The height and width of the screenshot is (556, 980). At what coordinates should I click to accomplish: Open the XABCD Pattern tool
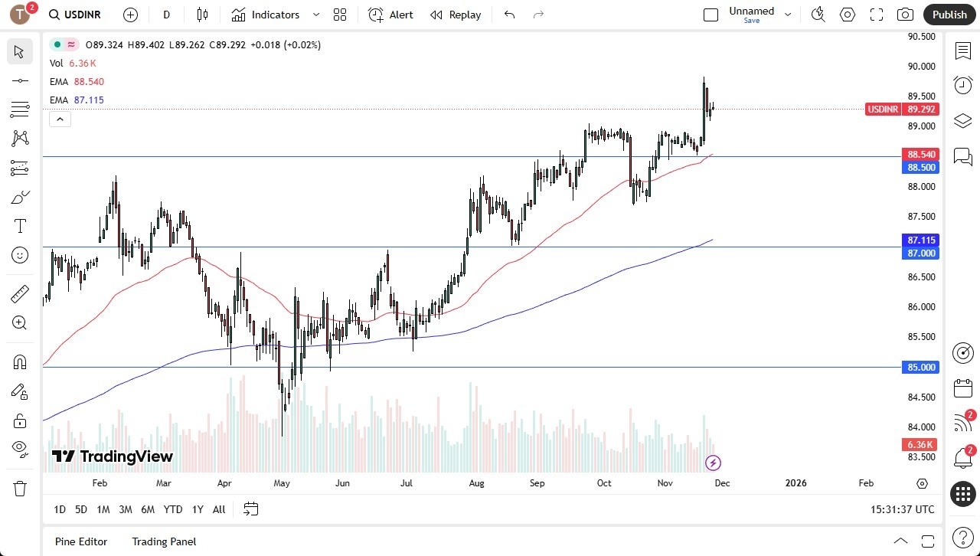pyautogui.click(x=20, y=139)
